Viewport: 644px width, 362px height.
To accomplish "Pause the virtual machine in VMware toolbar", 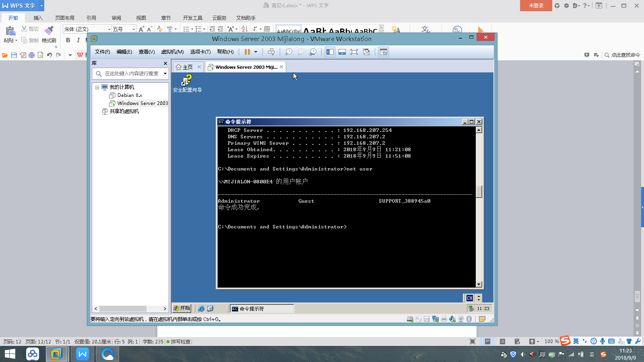I will [247, 52].
